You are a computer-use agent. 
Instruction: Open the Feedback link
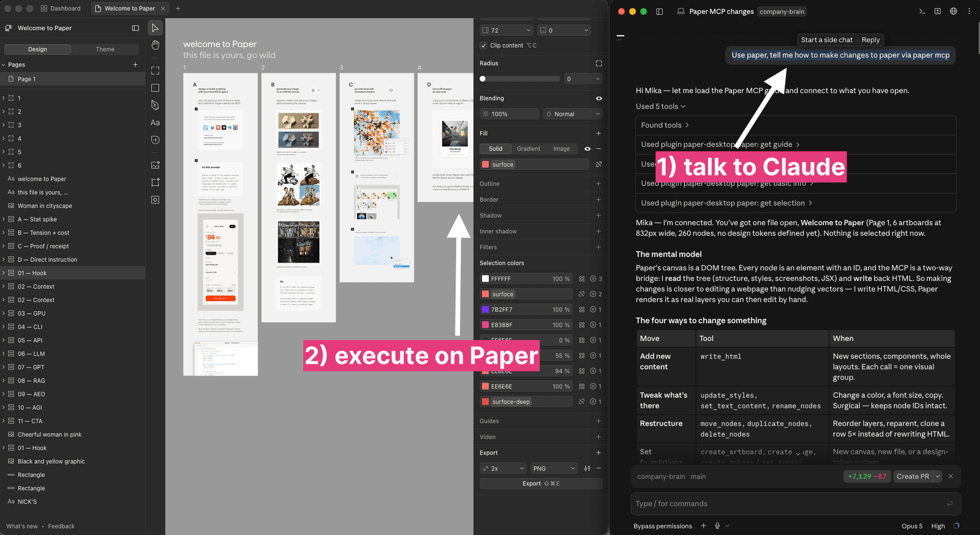tap(61, 526)
